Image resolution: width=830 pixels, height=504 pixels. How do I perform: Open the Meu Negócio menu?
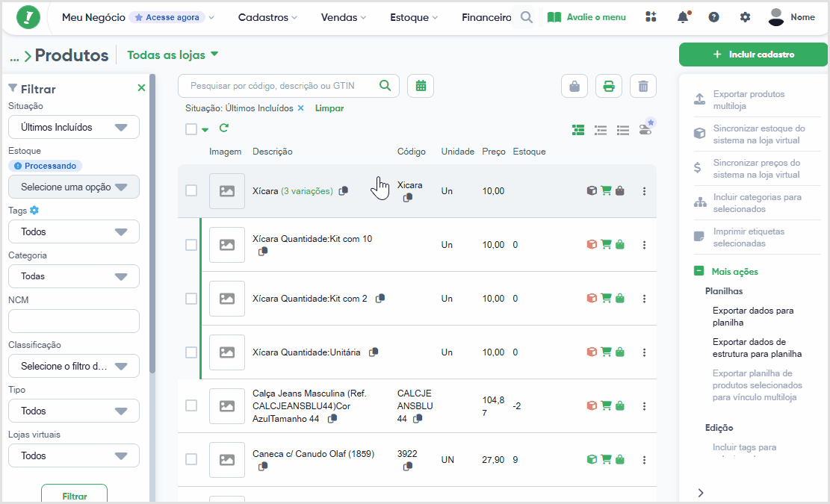coord(93,17)
